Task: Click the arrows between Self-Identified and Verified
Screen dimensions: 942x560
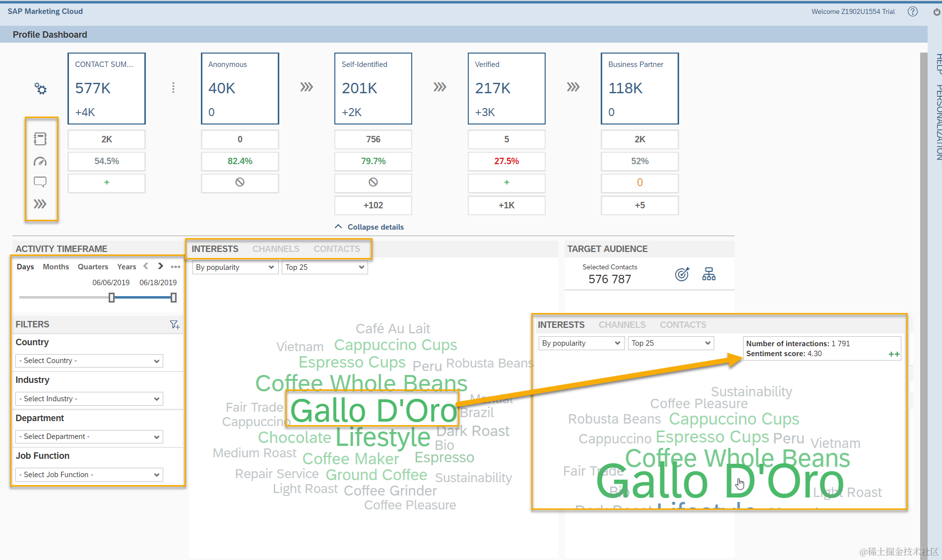Action: coord(440,87)
